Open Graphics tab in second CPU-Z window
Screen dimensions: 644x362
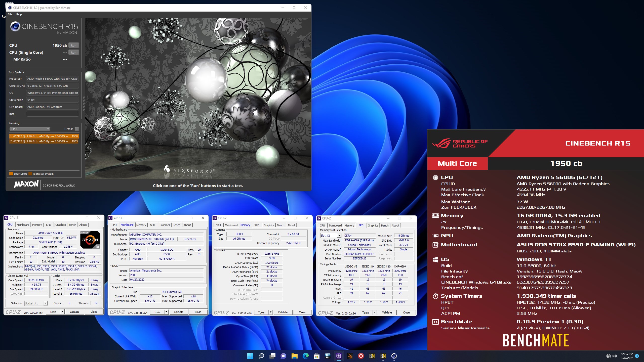pos(165,225)
